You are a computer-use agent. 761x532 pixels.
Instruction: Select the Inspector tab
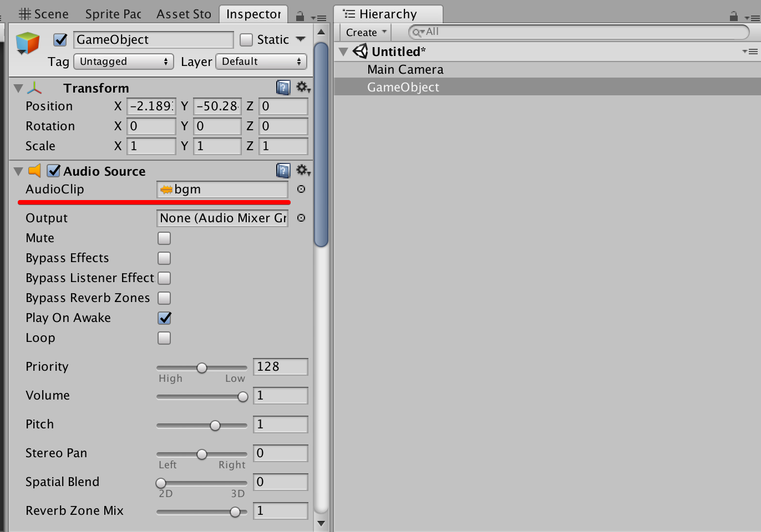click(x=253, y=14)
